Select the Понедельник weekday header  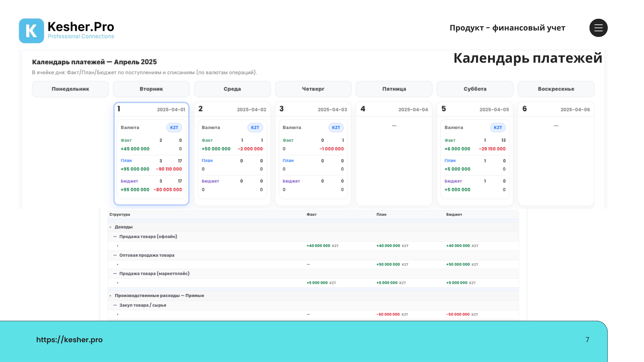point(70,89)
